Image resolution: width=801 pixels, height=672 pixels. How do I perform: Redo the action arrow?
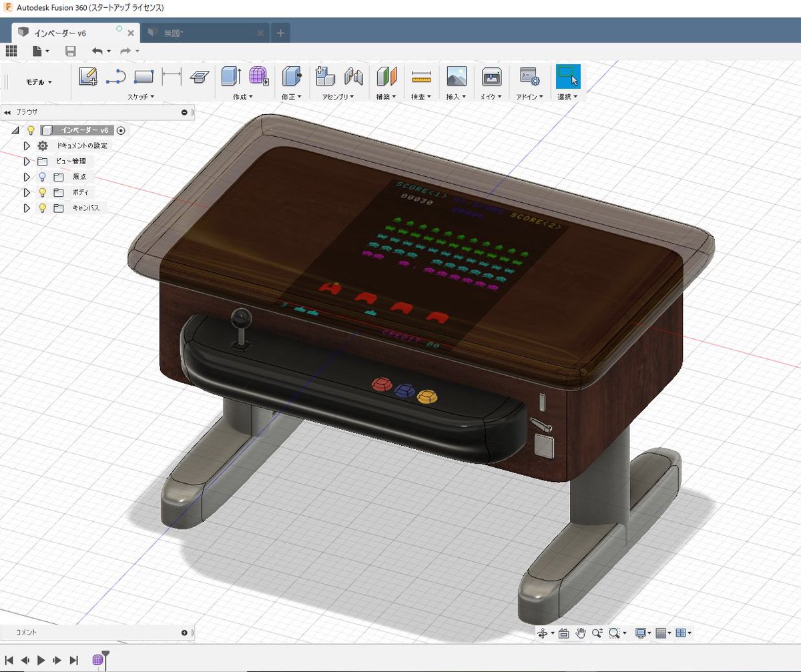[x=125, y=51]
